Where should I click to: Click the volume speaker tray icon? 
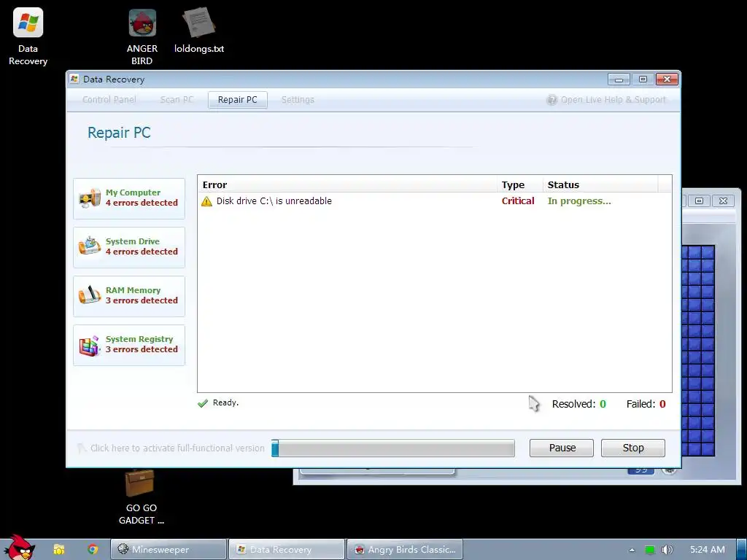tap(667, 550)
